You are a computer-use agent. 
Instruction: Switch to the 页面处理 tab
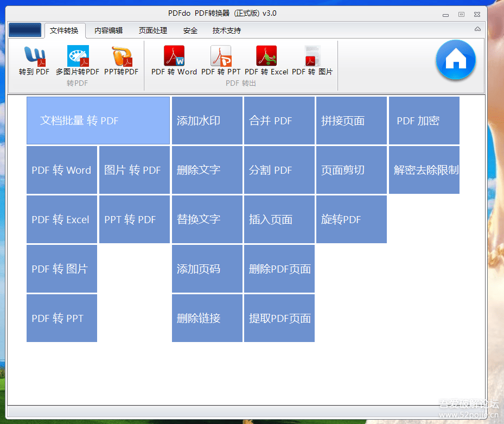[x=153, y=30]
